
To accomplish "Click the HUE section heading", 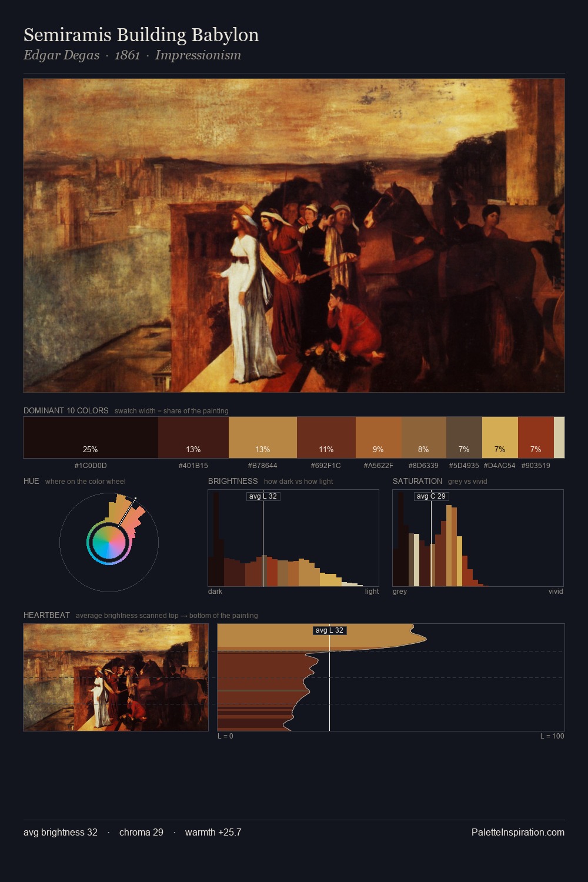I will click(x=31, y=481).
